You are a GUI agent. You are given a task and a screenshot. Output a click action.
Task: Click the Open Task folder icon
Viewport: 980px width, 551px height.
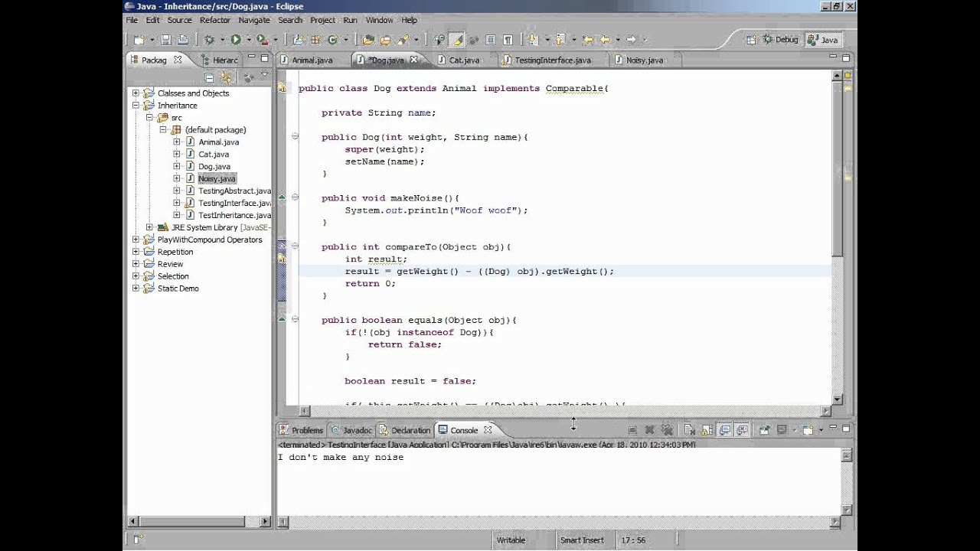coord(385,40)
